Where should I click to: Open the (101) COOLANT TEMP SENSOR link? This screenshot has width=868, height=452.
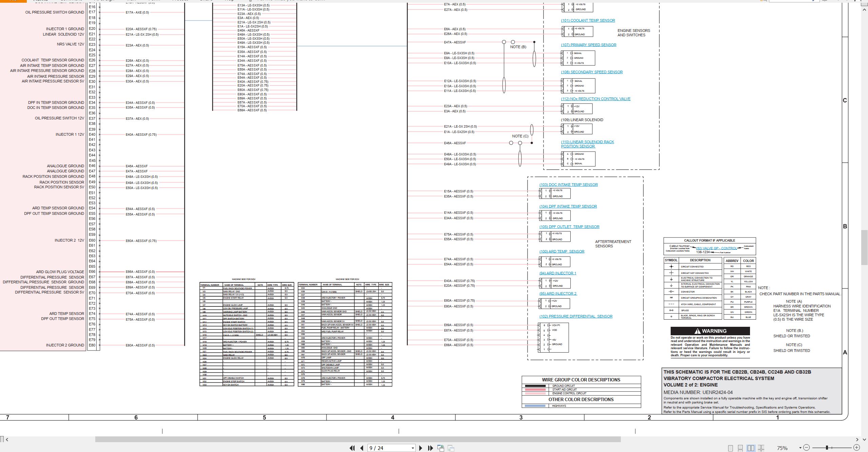588,20
